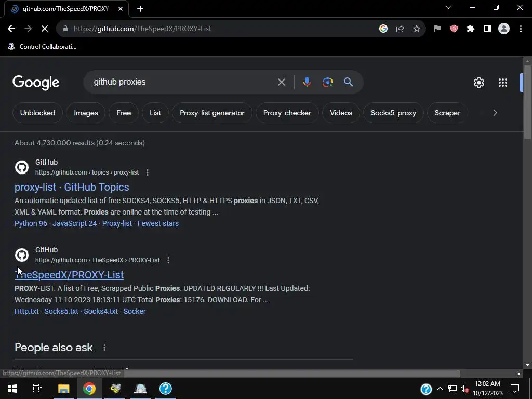The height and width of the screenshot is (399, 532).
Task: Click the Google account icon in address bar
Action: (x=383, y=29)
